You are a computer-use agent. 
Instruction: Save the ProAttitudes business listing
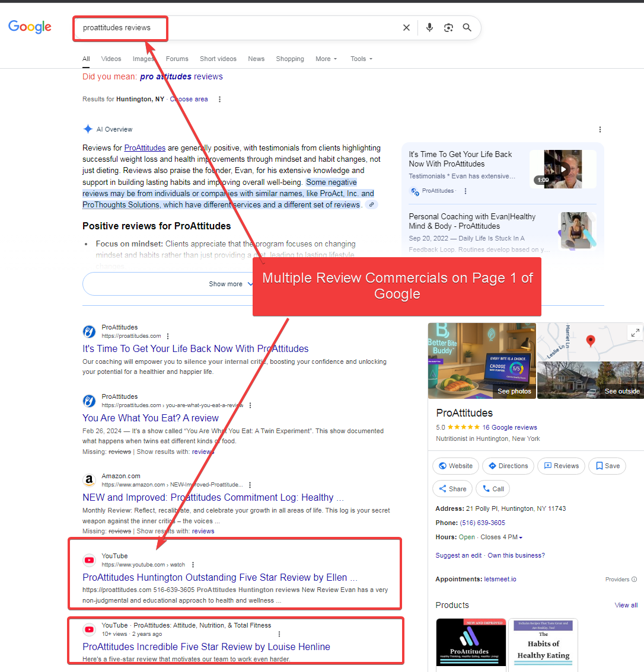click(607, 466)
